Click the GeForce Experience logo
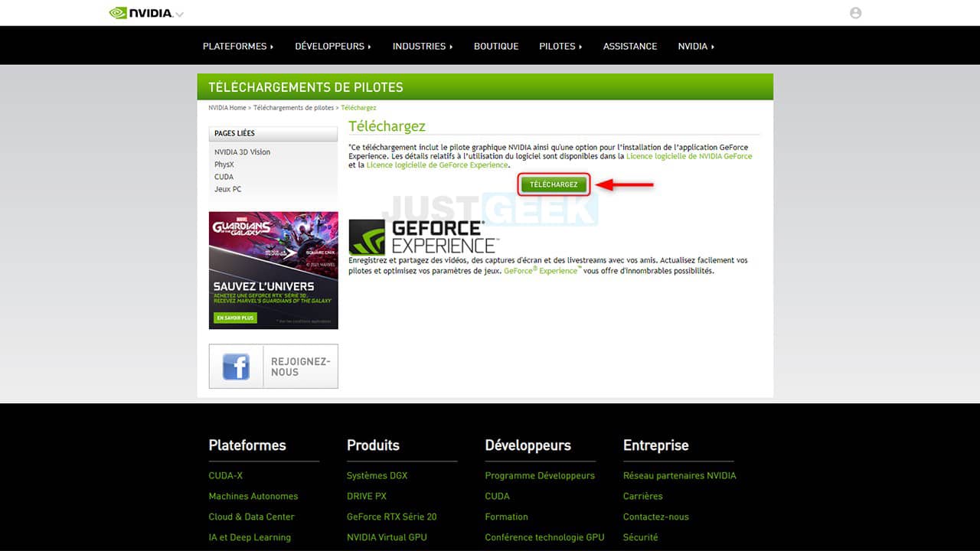 point(423,236)
